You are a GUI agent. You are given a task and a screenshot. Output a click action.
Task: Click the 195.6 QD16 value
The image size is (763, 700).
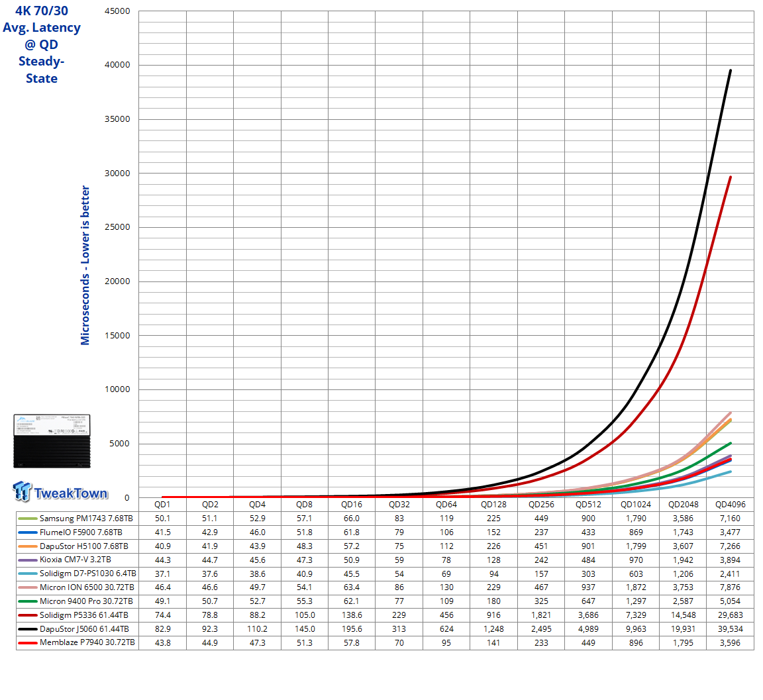(352, 629)
